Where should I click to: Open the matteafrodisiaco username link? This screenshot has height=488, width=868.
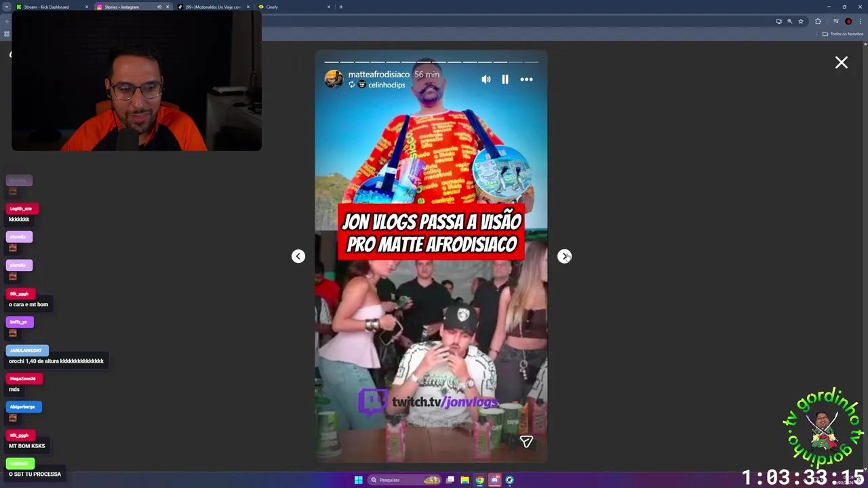coord(379,75)
